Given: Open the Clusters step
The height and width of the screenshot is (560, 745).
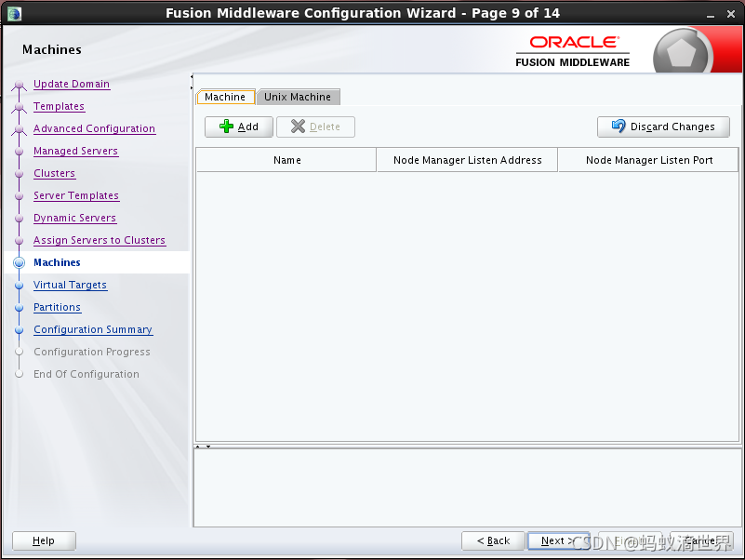Looking at the screenshot, I should 54,174.
